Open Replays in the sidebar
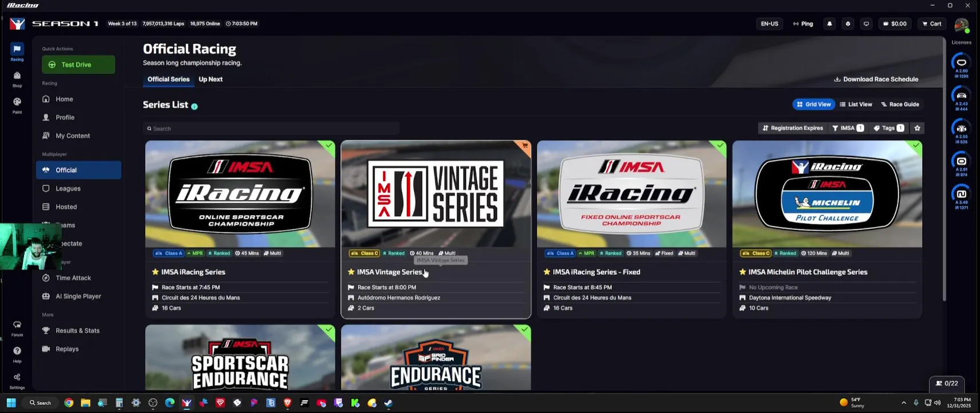The height and width of the screenshot is (413, 980). (79, 349)
